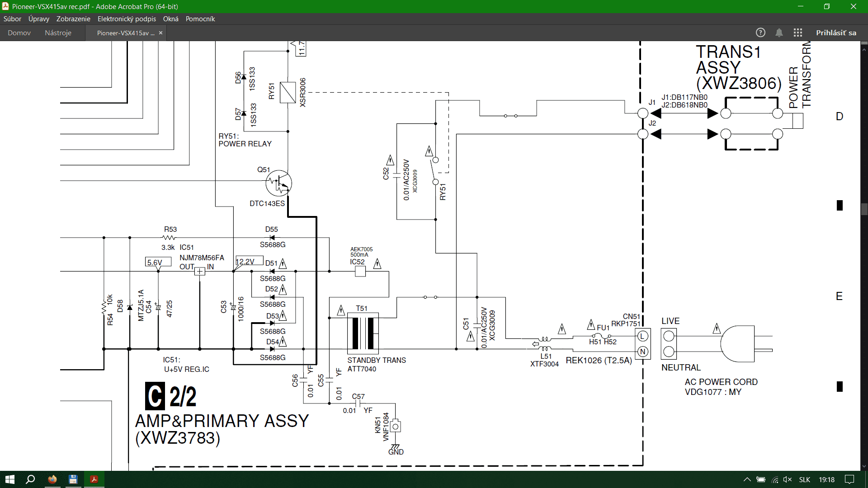
Task: Click the taskbar search magnifier icon
Action: click(30, 479)
